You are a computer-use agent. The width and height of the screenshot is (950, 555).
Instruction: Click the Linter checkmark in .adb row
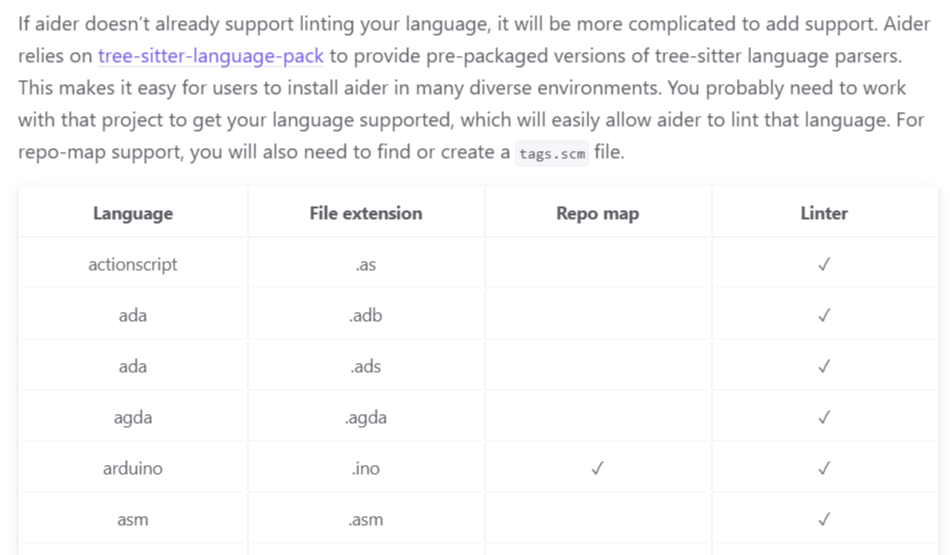tap(824, 315)
